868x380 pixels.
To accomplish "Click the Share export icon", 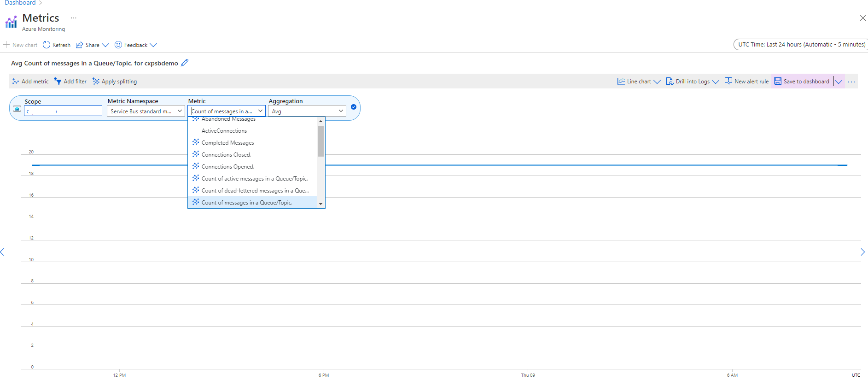I will point(80,45).
